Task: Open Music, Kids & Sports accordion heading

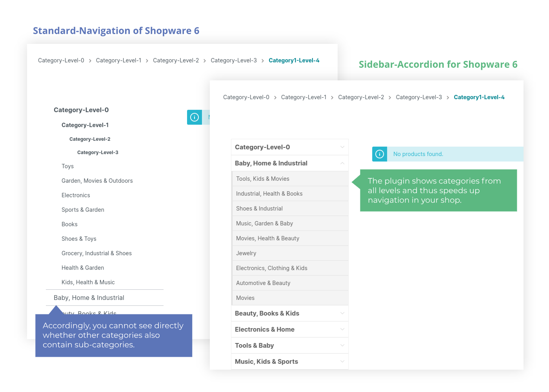Action: [266, 361]
